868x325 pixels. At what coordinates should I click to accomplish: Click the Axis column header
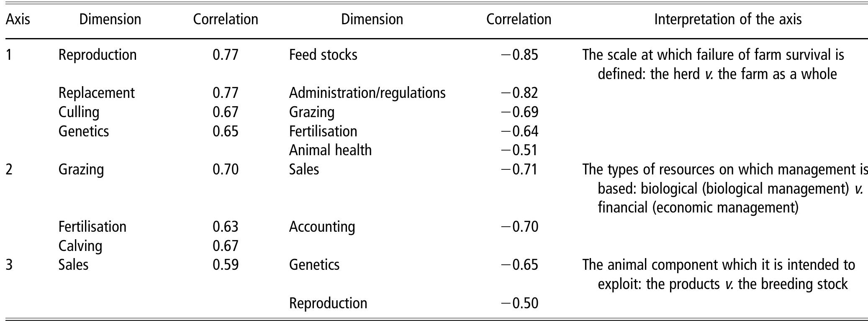click(x=18, y=19)
